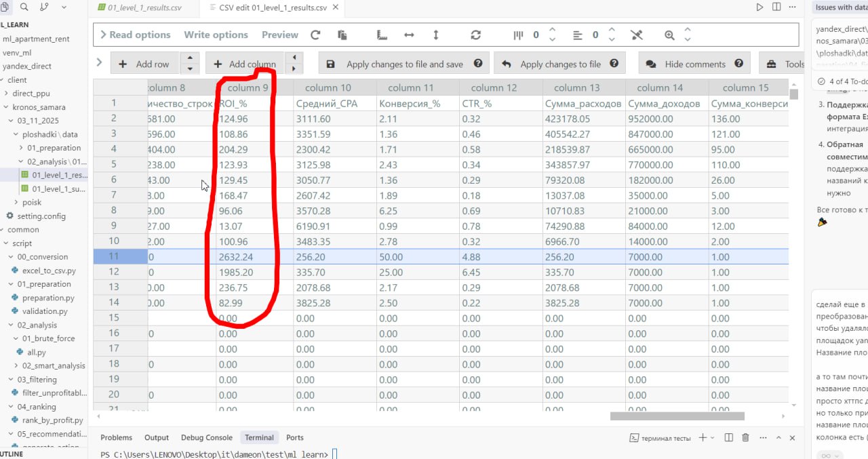The height and width of the screenshot is (459, 868).
Task: Switch to the 01_level_1_results.csv tab
Action: [x=144, y=8]
